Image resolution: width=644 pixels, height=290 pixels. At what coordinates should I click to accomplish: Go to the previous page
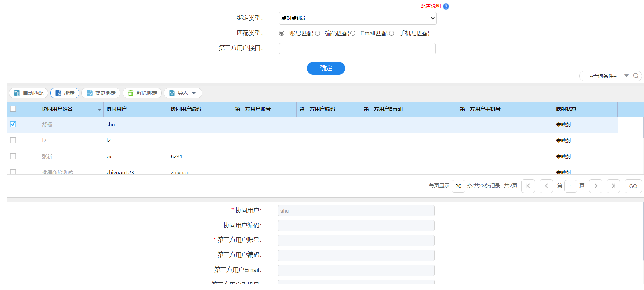pos(546,186)
